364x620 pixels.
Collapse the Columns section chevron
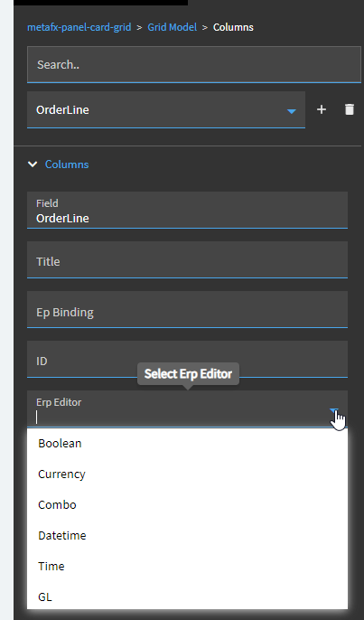pos(33,164)
